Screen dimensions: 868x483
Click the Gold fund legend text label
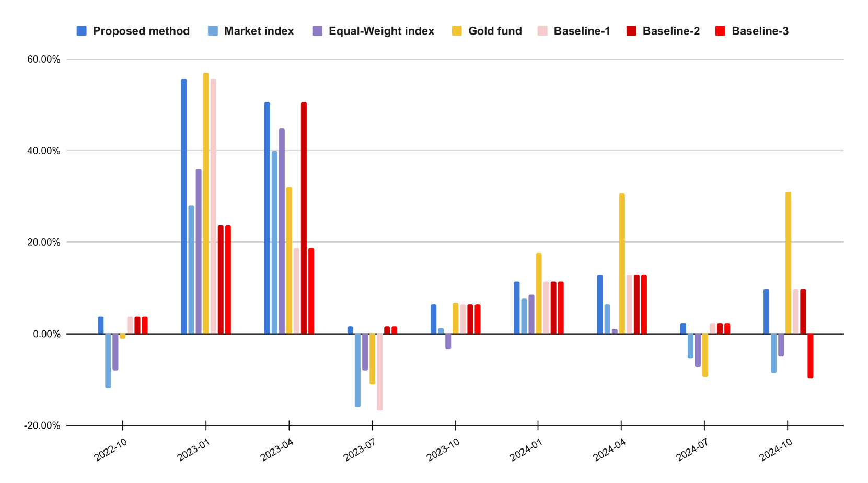tap(495, 31)
